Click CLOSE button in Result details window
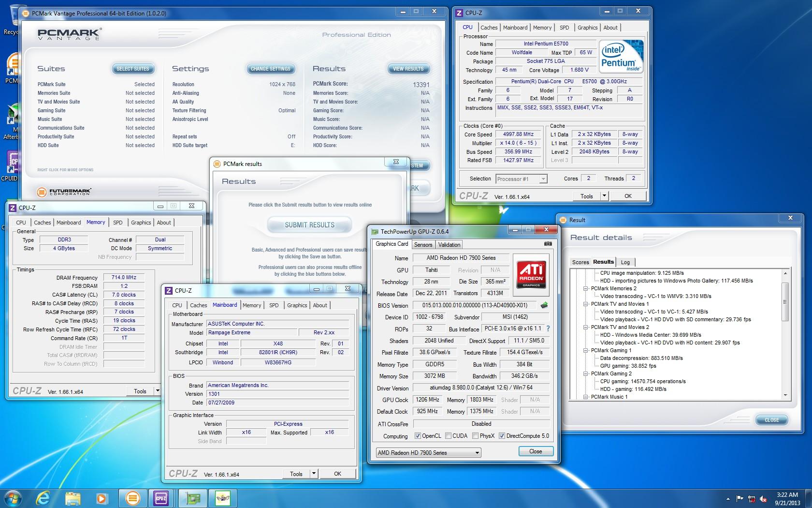This screenshot has width=812, height=508. click(771, 420)
